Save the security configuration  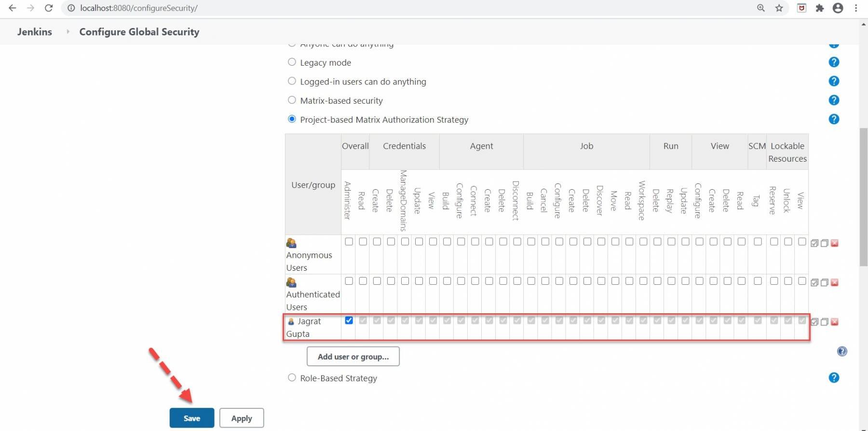point(192,418)
